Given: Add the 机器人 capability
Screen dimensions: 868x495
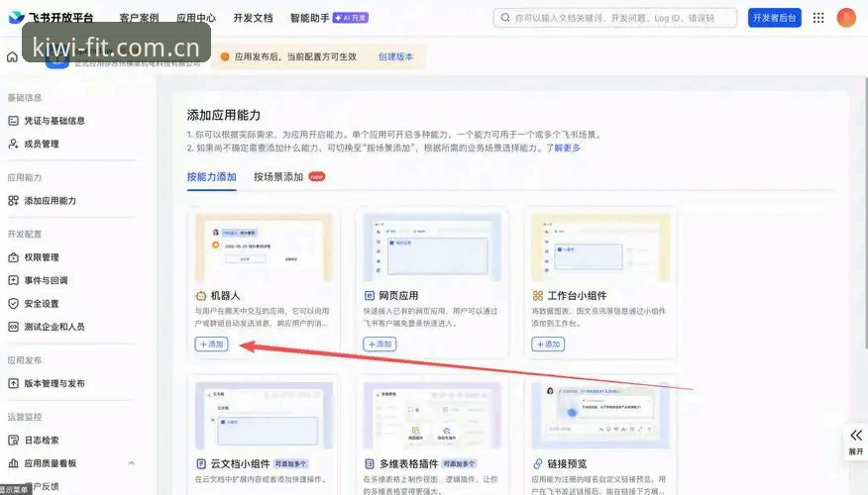Looking at the screenshot, I should pos(211,344).
